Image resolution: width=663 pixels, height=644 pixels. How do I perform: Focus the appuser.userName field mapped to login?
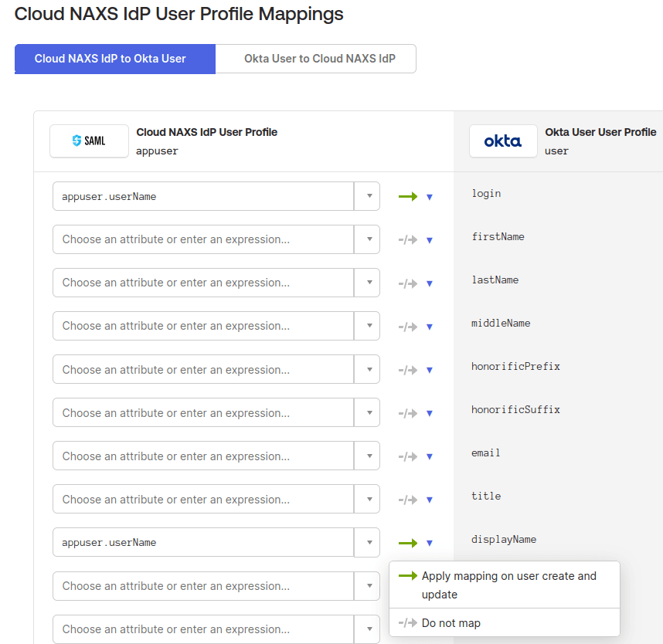tap(203, 196)
